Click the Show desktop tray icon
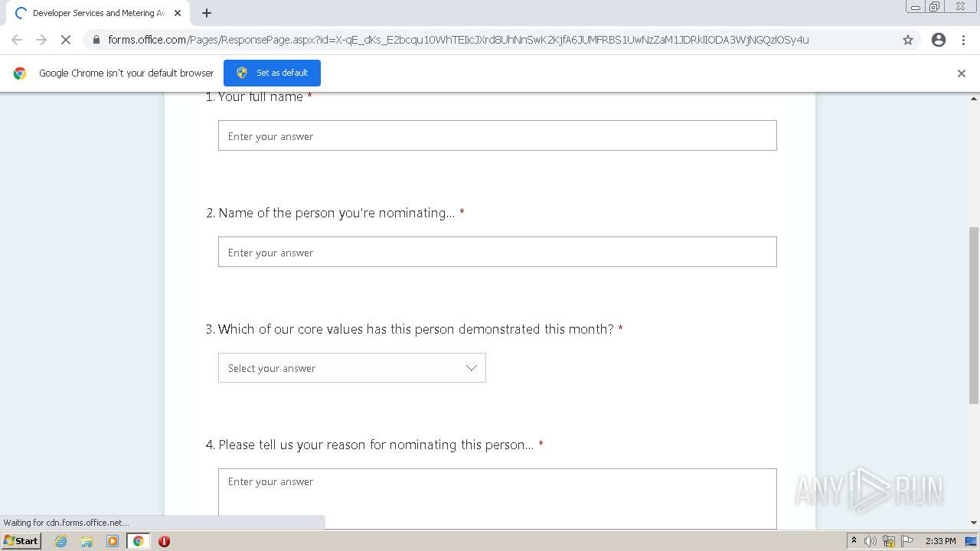Viewport: 980px width, 551px height. pyautogui.click(x=972, y=541)
